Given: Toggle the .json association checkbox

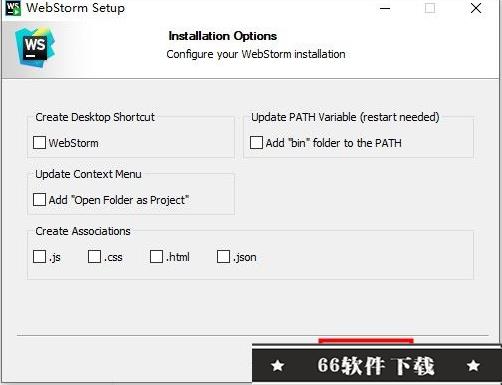Looking at the screenshot, I should click(223, 257).
